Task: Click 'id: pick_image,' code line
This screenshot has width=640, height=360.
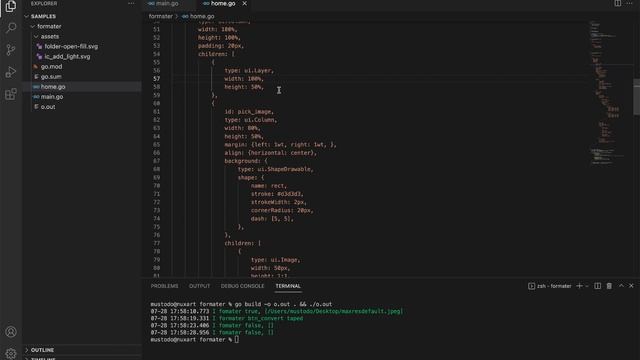Action: pos(249,111)
